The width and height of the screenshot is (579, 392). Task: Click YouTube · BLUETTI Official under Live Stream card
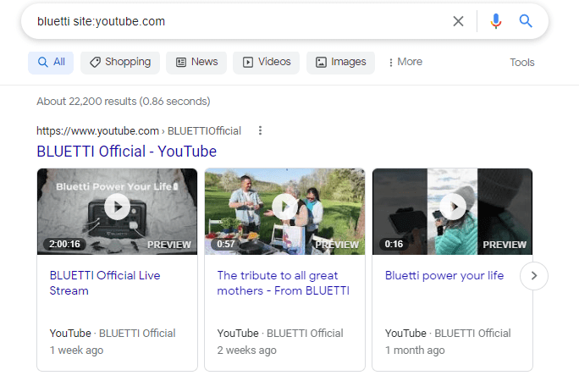(113, 334)
